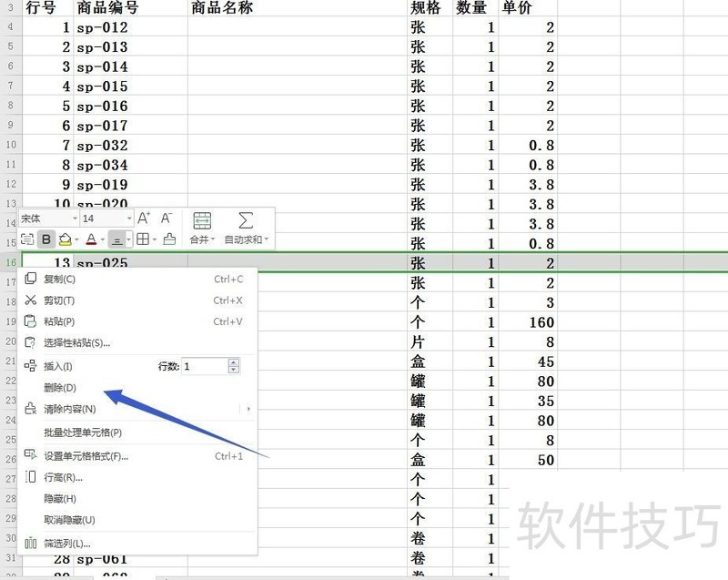Click the merge cells icon
Screen dimensions: 728x580
(x=202, y=220)
